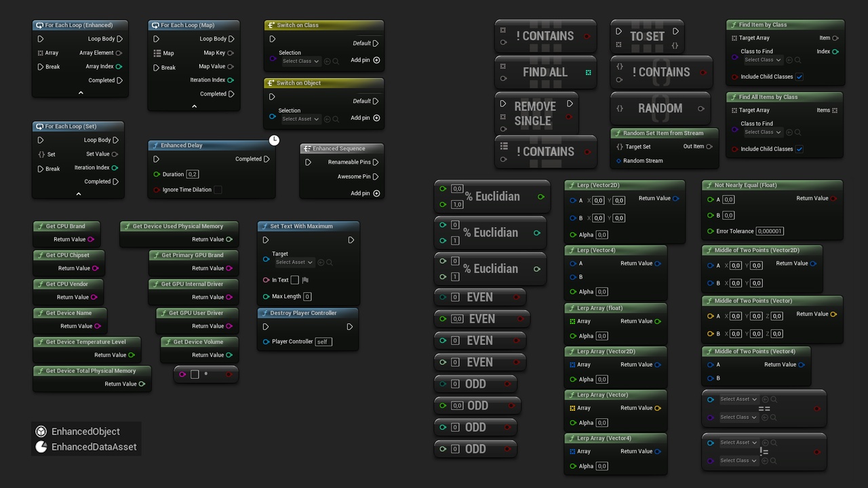This screenshot has height=488, width=868.
Task: Click Loop Body exec pin on For Each Loop (Map)
Action: tap(231, 39)
